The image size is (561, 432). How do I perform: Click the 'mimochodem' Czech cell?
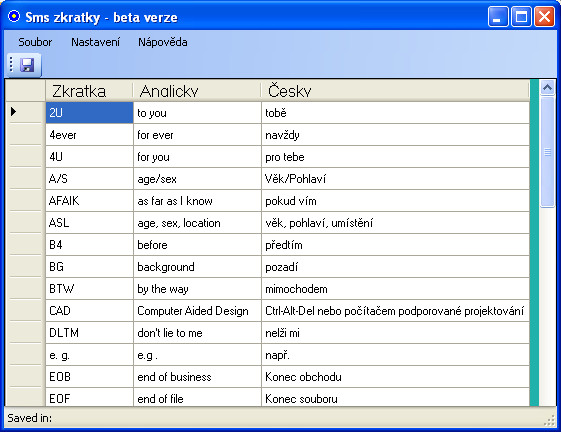pos(395,289)
